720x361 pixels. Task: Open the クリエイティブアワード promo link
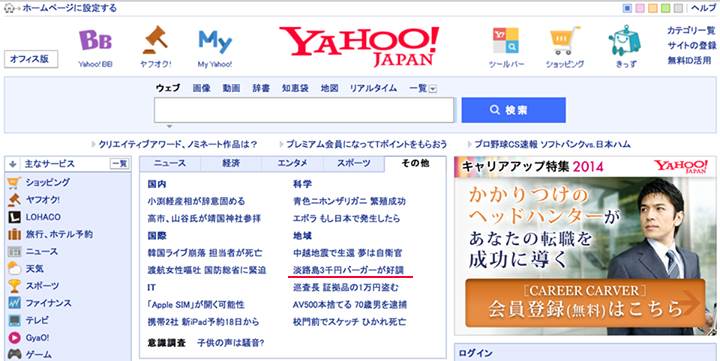tap(177, 145)
